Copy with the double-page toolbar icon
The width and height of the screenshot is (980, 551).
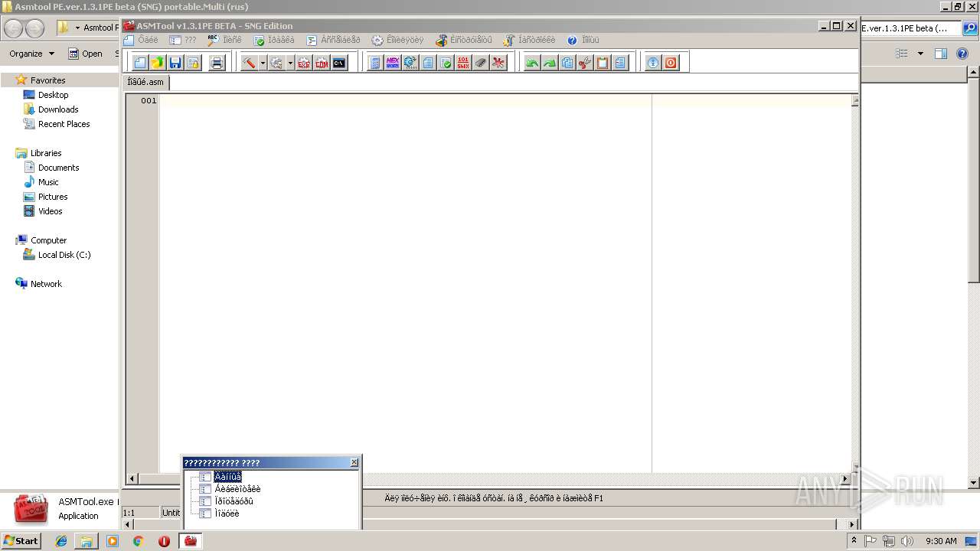click(x=567, y=63)
